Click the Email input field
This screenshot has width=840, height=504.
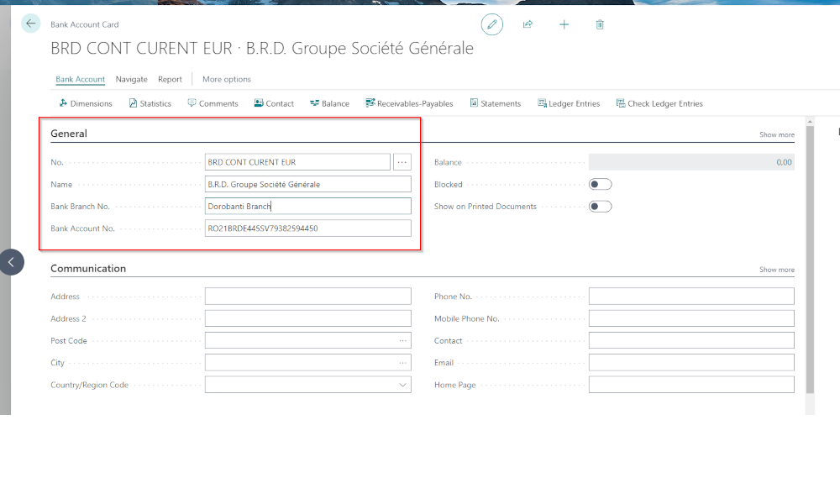691,363
